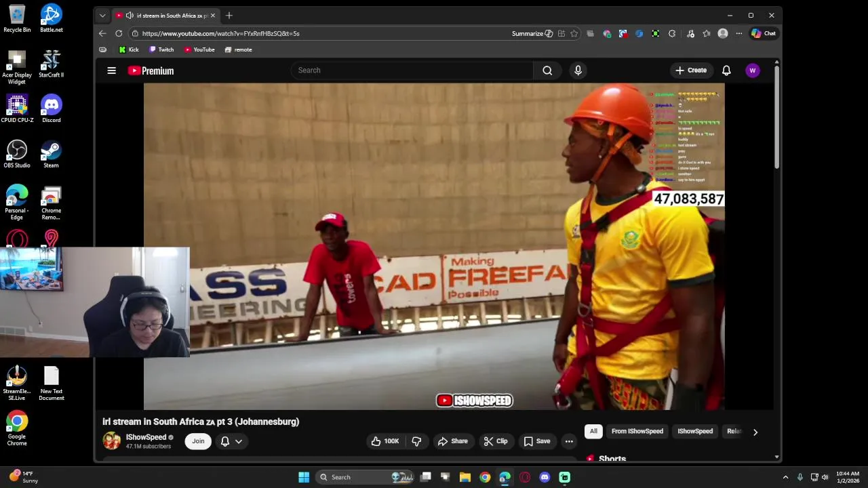Add this page to favorites star
The width and height of the screenshot is (868, 488).
pyautogui.click(x=574, y=33)
